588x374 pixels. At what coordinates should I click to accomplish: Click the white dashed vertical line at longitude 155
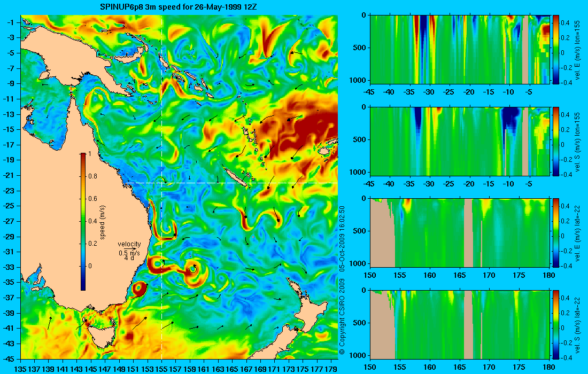[161, 186]
